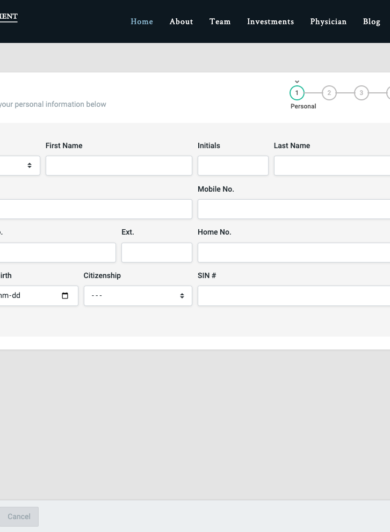Click the wide field left of Mobile No.
Screen dimensions: 390x532
click(x=96, y=209)
